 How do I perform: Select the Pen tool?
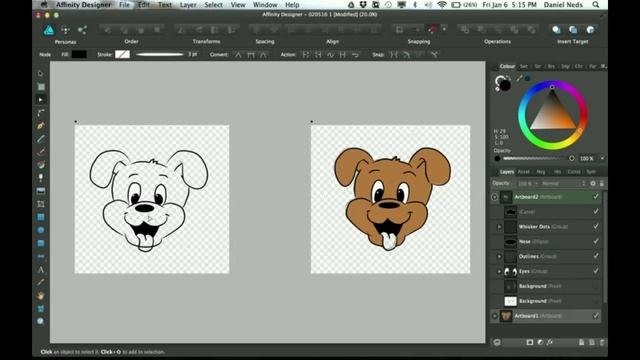[x=40, y=126]
